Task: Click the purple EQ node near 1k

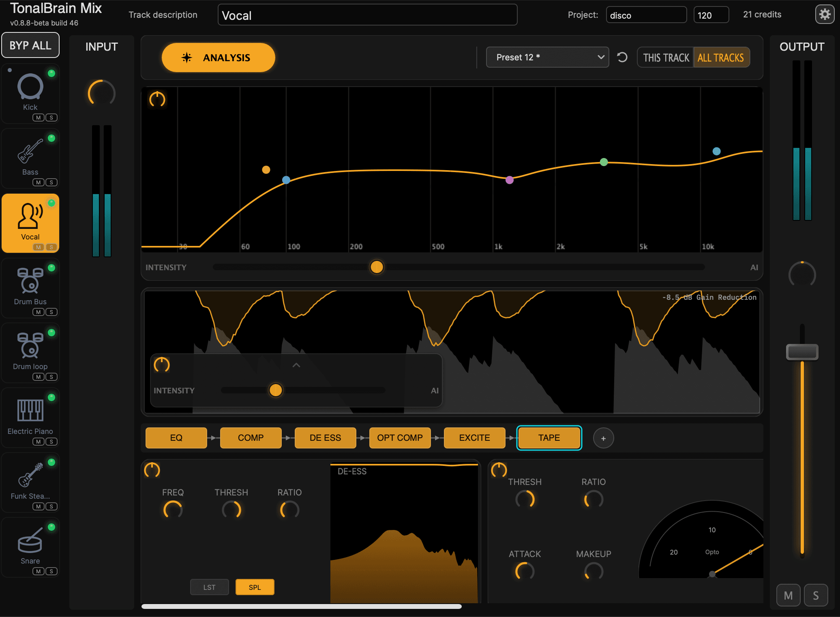Action: (510, 180)
